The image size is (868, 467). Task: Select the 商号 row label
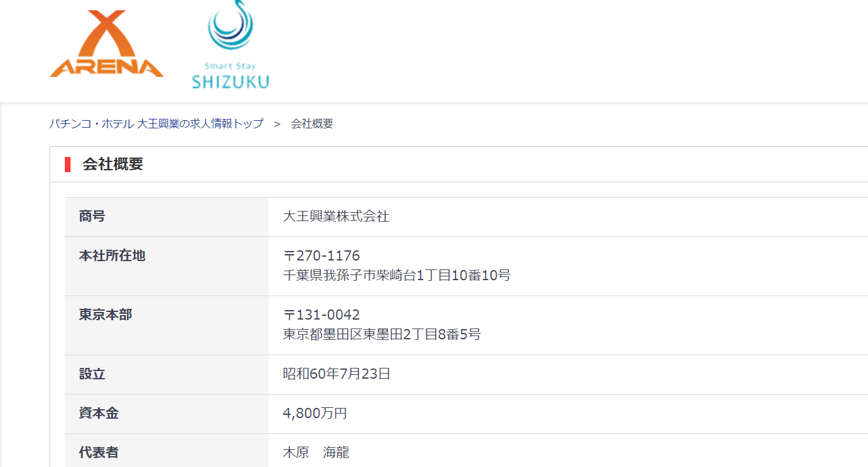click(x=92, y=217)
